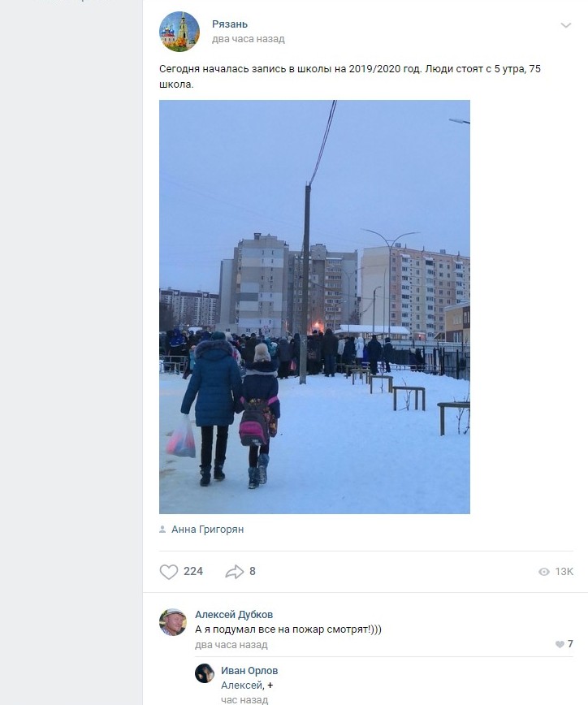This screenshot has width=588, height=705.
Task: Click the Алексей, reply mention link
Action: point(242,686)
